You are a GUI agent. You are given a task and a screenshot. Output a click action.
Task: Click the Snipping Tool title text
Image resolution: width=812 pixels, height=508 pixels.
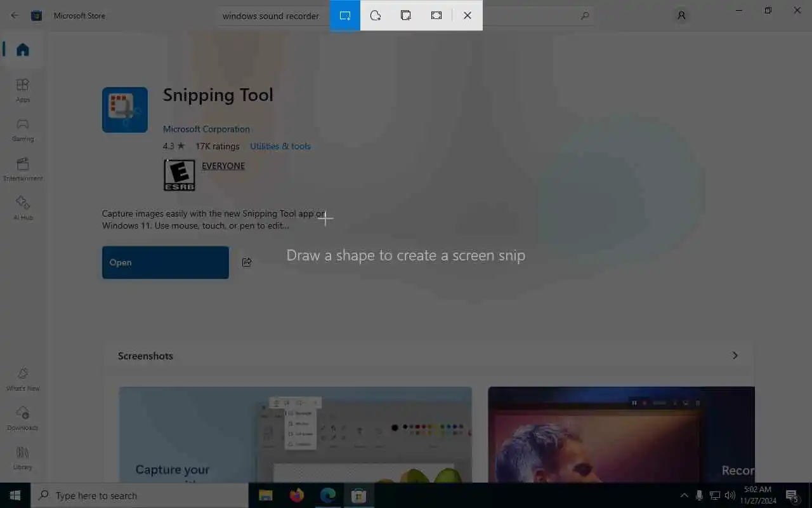click(x=218, y=95)
